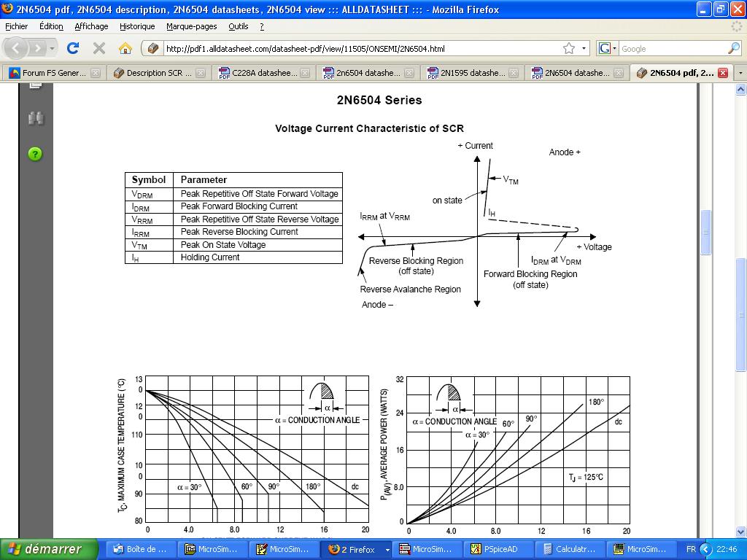
Task: Open the navigation history dropdown arrow
Action: point(52,48)
